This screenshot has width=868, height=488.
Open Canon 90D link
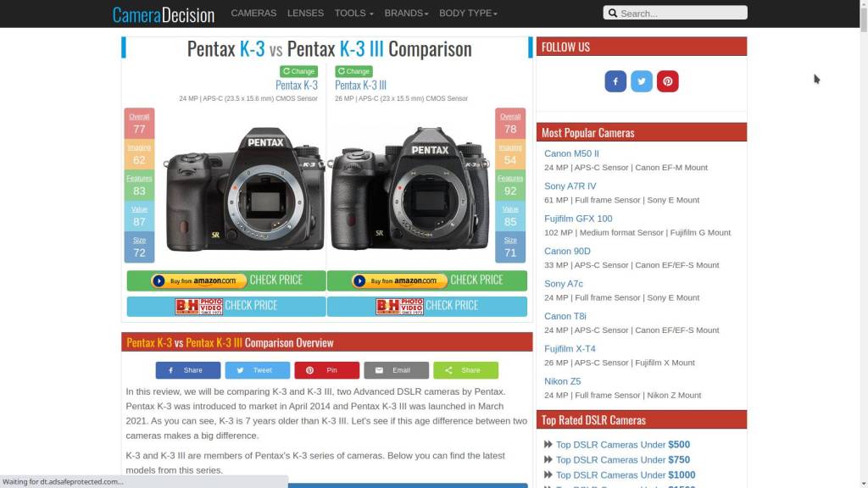coord(567,251)
